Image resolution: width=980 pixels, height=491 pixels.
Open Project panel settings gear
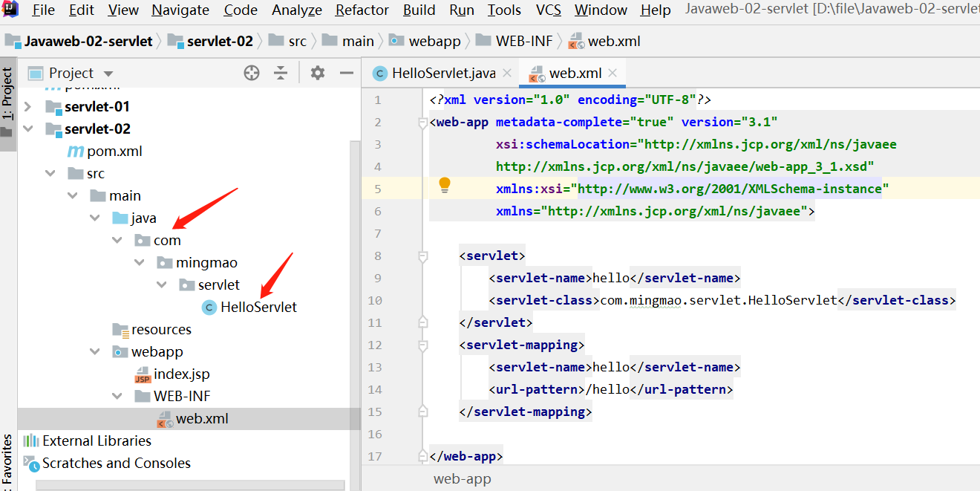pyautogui.click(x=318, y=73)
